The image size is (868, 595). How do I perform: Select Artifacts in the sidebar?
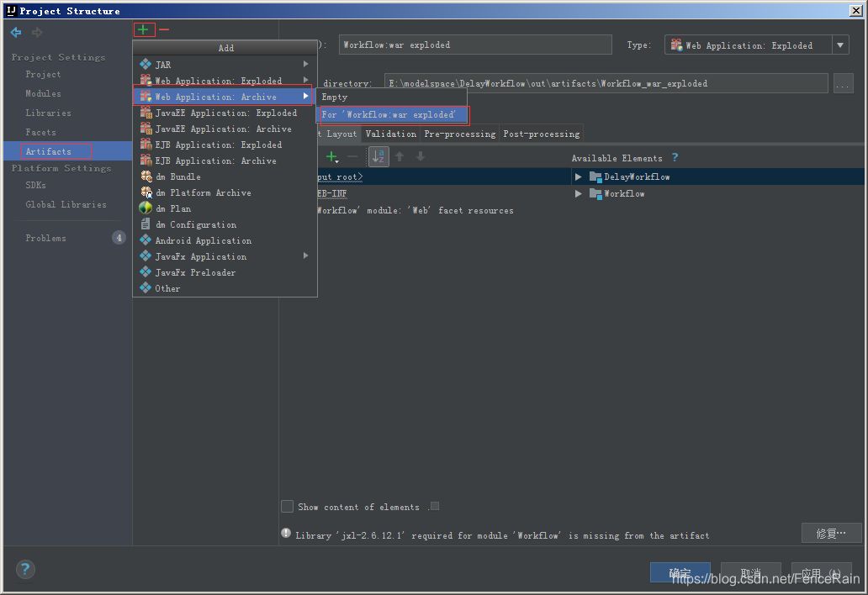67,151
